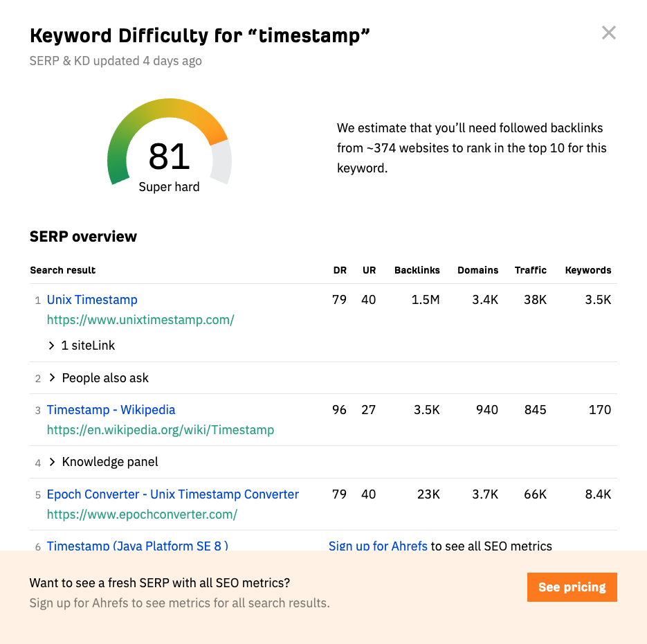Click the UR column header
This screenshot has width=647, height=644.
coord(369,270)
